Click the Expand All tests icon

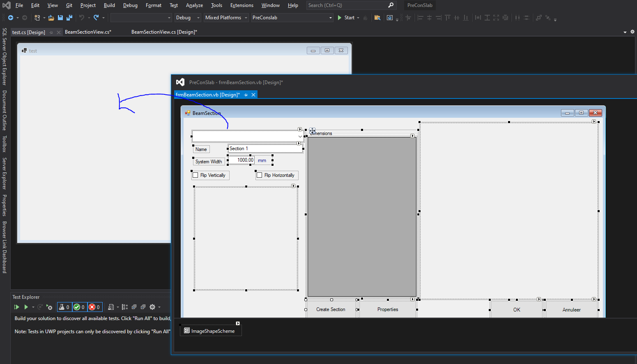pos(134,307)
